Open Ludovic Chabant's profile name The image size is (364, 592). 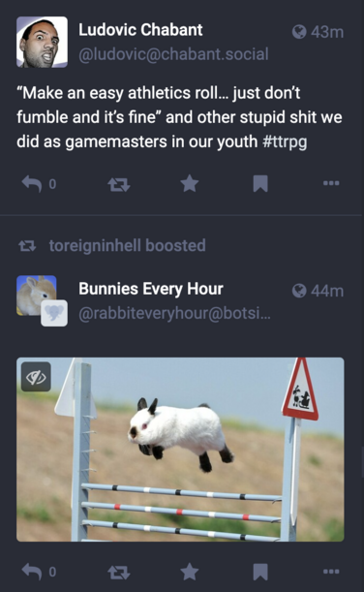tap(140, 30)
